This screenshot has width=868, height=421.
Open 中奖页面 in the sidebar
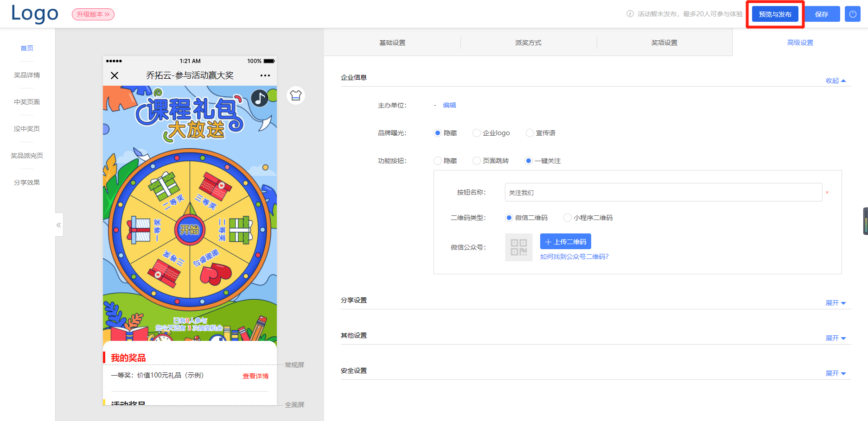[x=27, y=102]
